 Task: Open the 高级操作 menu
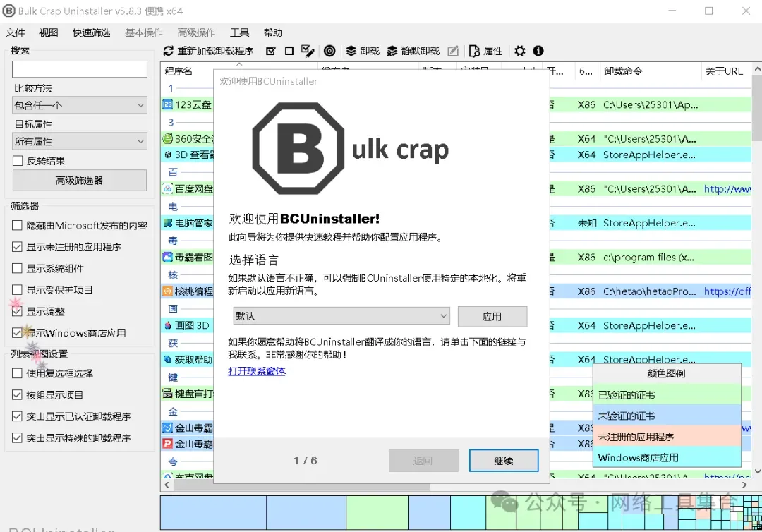(x=196, y=32)
